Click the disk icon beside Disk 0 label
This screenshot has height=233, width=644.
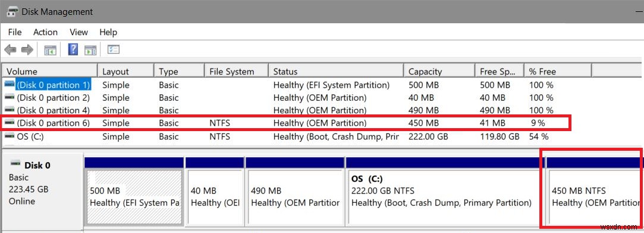click(15, 164)
